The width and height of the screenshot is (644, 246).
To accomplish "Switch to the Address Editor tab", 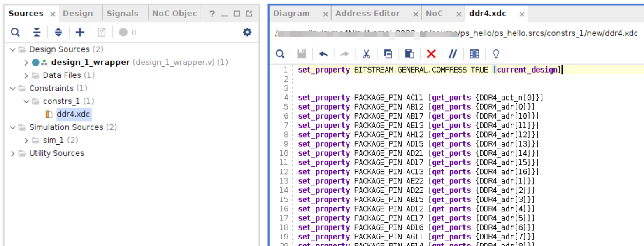I will pos(367,14).
